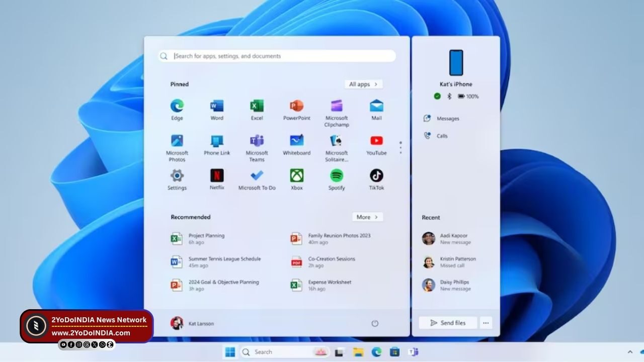The image size is (644, 362).
Task: Click the Send files button
Action: coord(448,323)
